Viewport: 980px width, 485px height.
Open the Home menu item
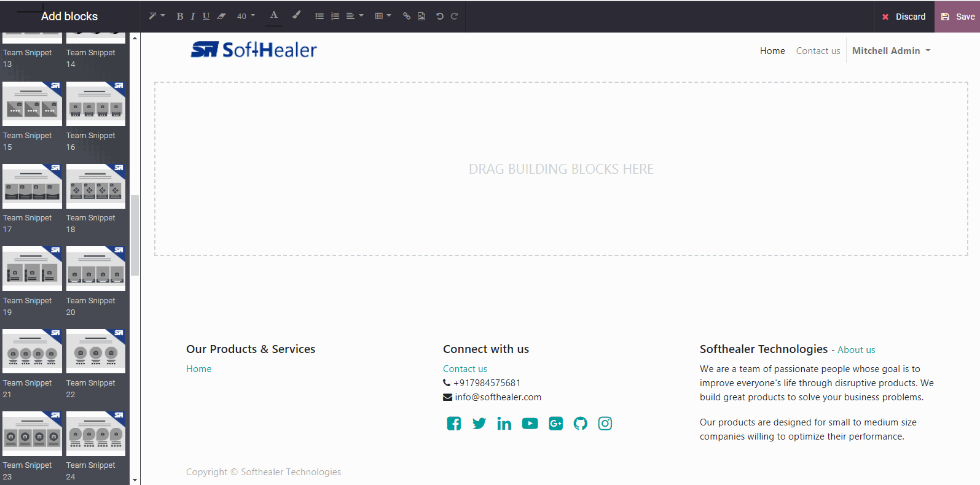click(x=772, y=51)
